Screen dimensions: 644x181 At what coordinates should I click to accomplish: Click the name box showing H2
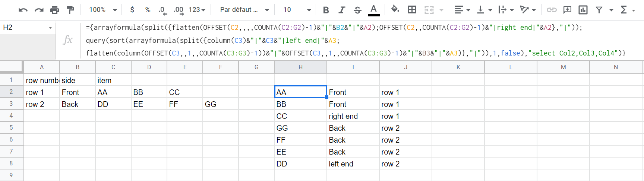[x=22, y=28]
